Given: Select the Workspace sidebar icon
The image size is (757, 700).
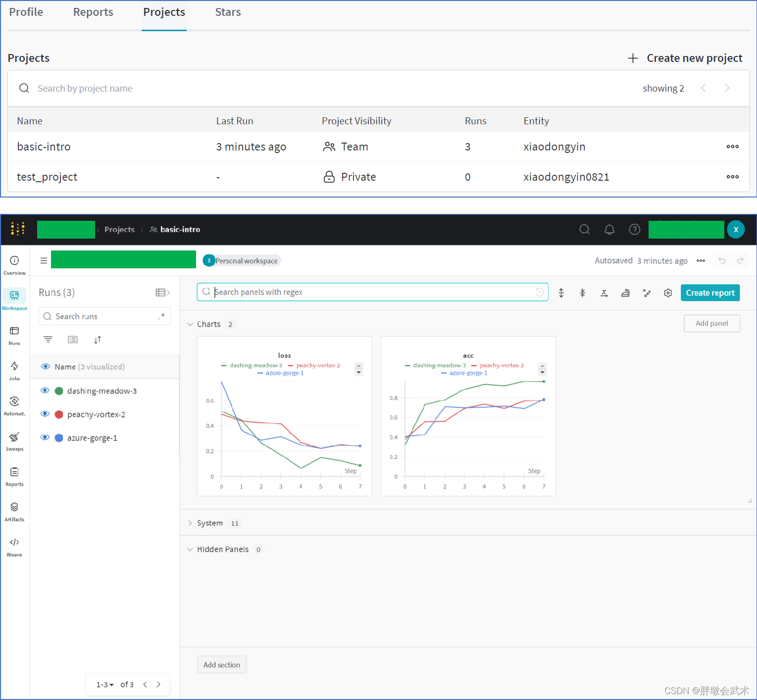Looking at the screenshot, I should 14,300.
